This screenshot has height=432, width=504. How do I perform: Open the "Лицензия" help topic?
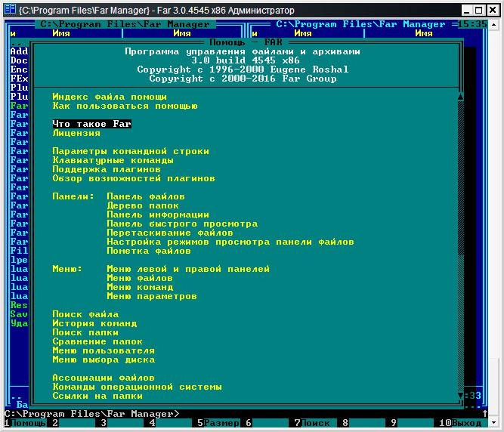pos(76,133)
